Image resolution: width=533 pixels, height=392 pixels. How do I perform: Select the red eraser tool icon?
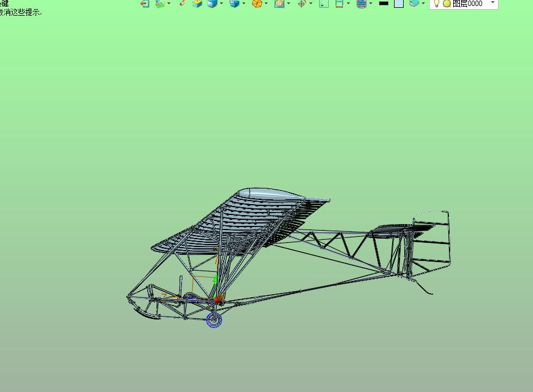183,3
